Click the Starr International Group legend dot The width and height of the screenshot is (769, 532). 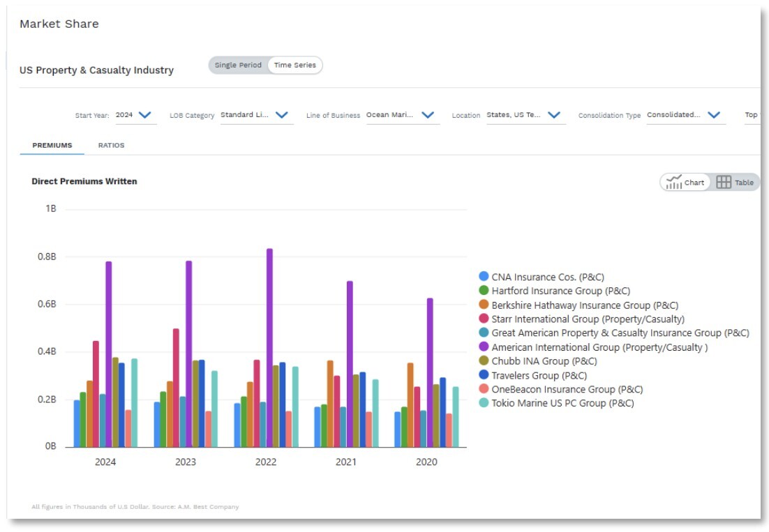pos(484,319)
